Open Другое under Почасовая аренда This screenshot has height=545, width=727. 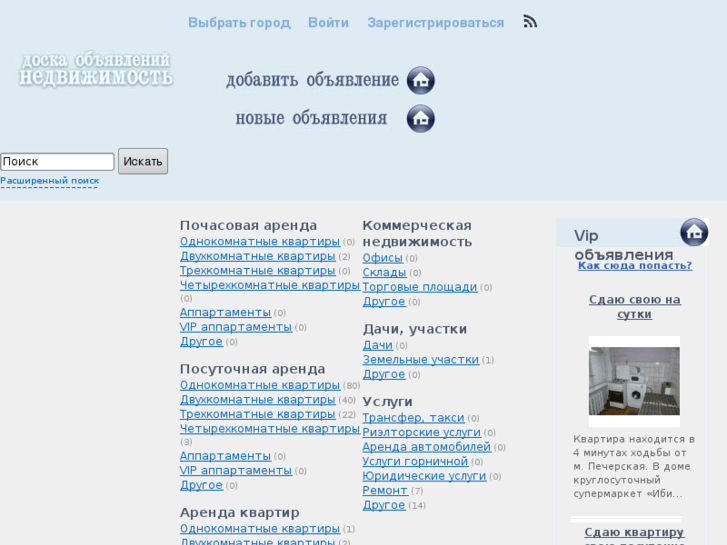201,341
